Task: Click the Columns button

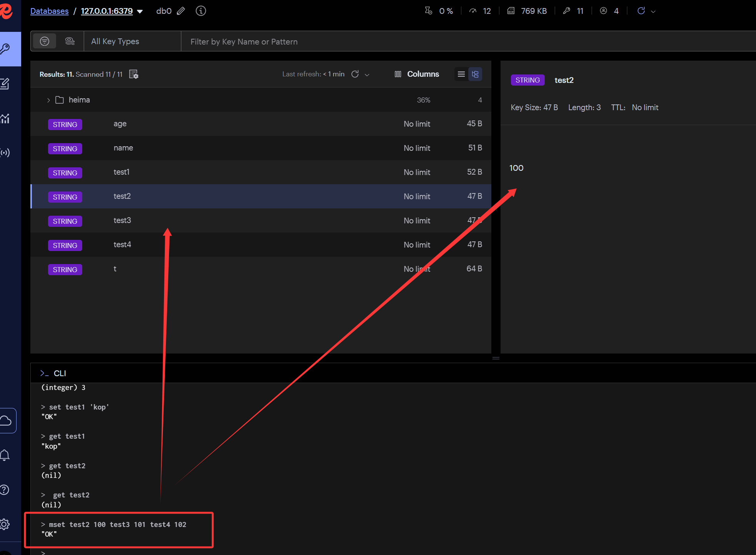Action: click(417, 74)
